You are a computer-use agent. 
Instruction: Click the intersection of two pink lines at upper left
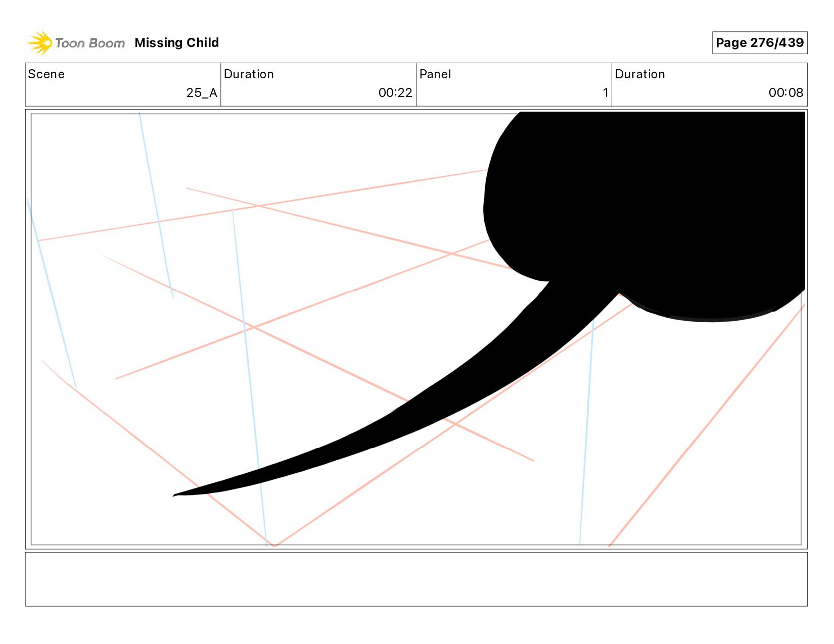(x=259, y=206)
